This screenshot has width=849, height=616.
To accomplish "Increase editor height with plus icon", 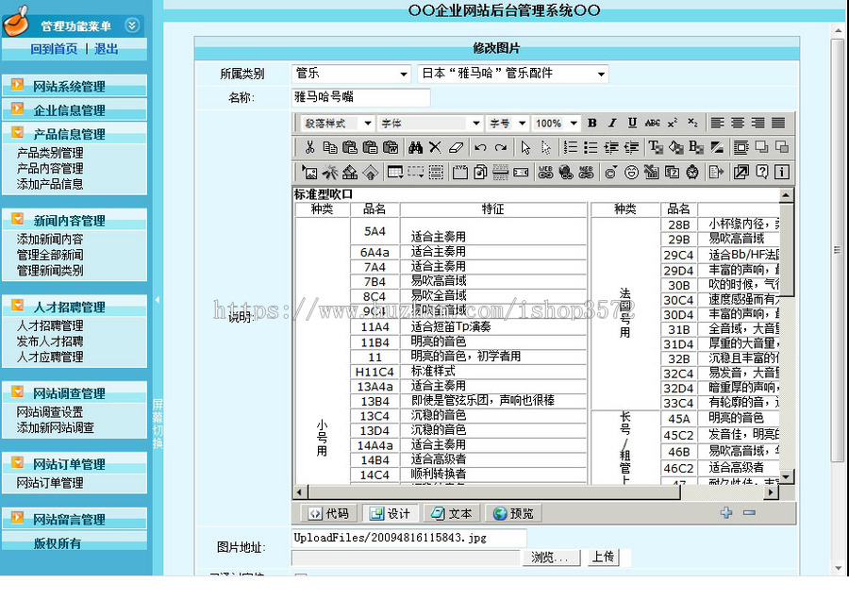I will 726,512.
